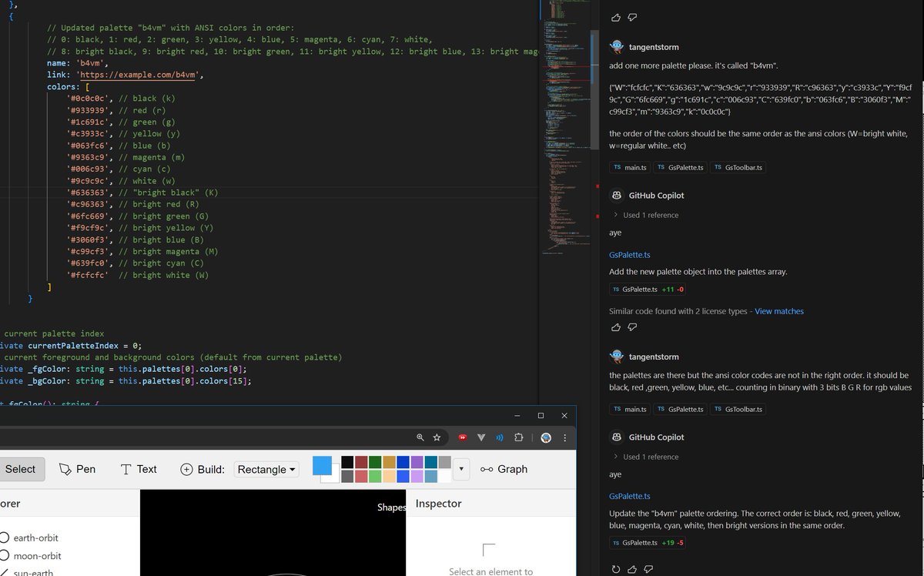The image size is (924, 576).
Task: Thumbs down the last Copilot response
Action: point(649,569)
